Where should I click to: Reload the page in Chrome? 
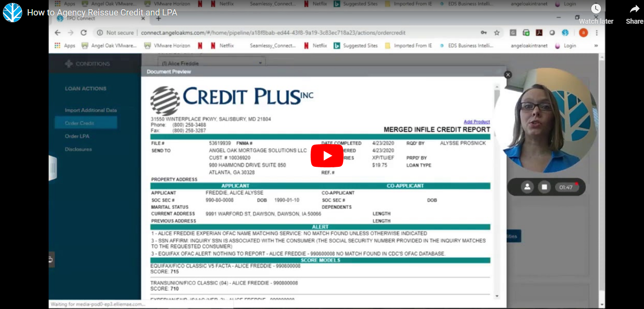pyautogui.click(x=84, y=33)
